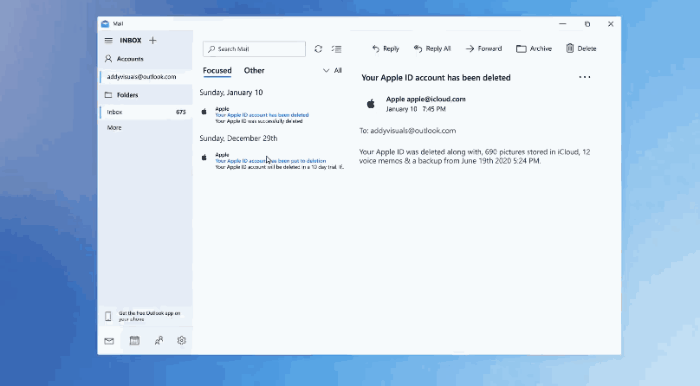This screenshot has height=386, width=700.
Task: Open Settings gear in sidebar
Action: click(x=181, y=340)
